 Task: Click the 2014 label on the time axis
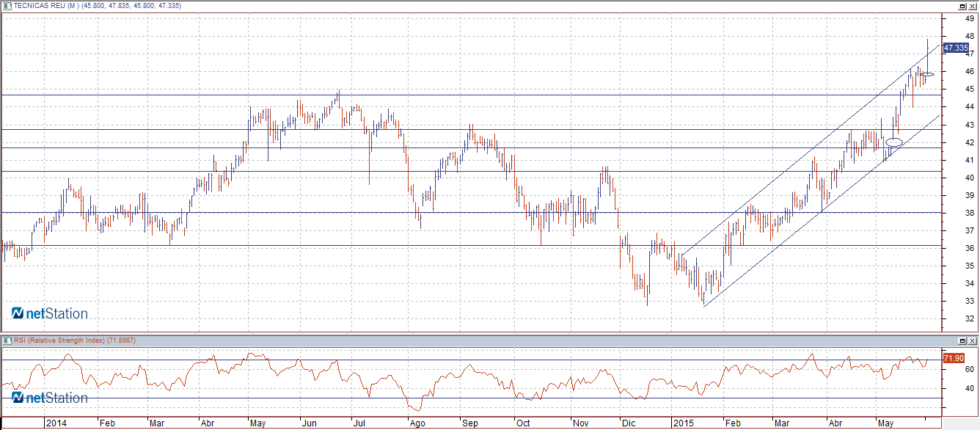56,423
